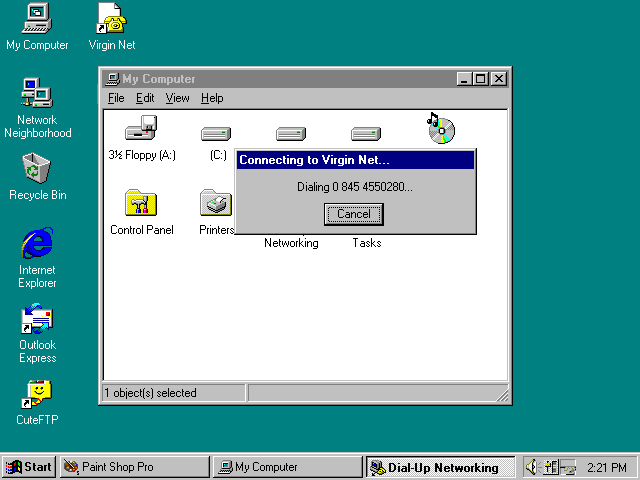
Task: Open the View menu
Action: click(x=177, y=98)
